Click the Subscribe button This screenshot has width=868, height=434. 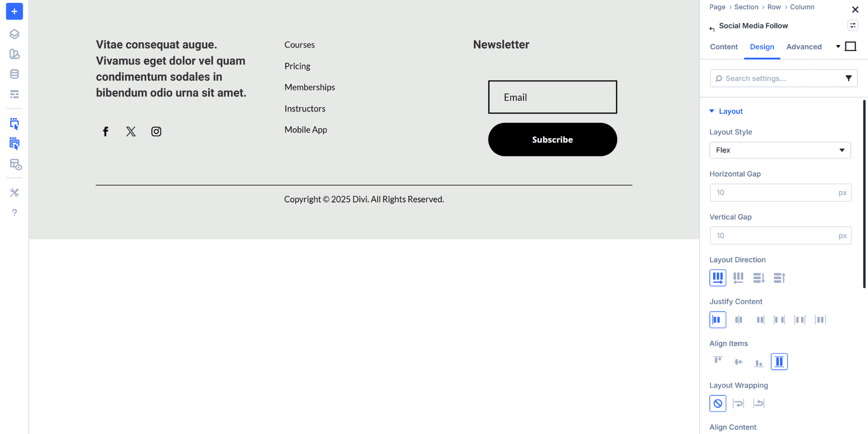point(552,139)
